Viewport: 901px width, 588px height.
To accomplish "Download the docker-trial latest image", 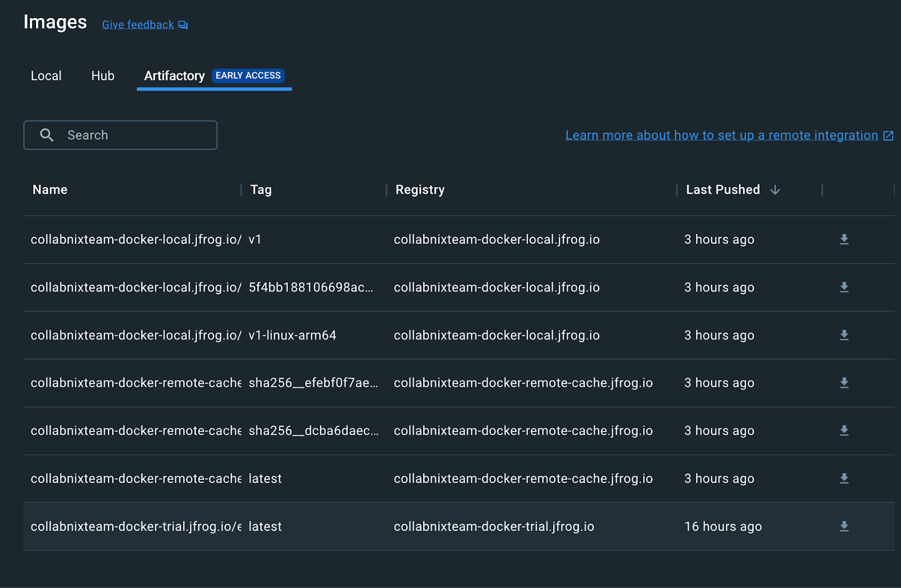I will [844, 527].
